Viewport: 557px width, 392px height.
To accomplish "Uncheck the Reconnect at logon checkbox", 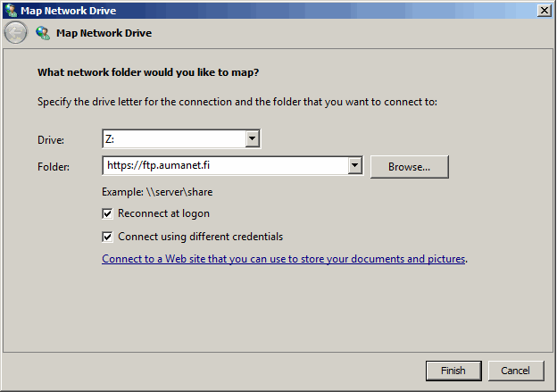I will (x=107, y=213).
